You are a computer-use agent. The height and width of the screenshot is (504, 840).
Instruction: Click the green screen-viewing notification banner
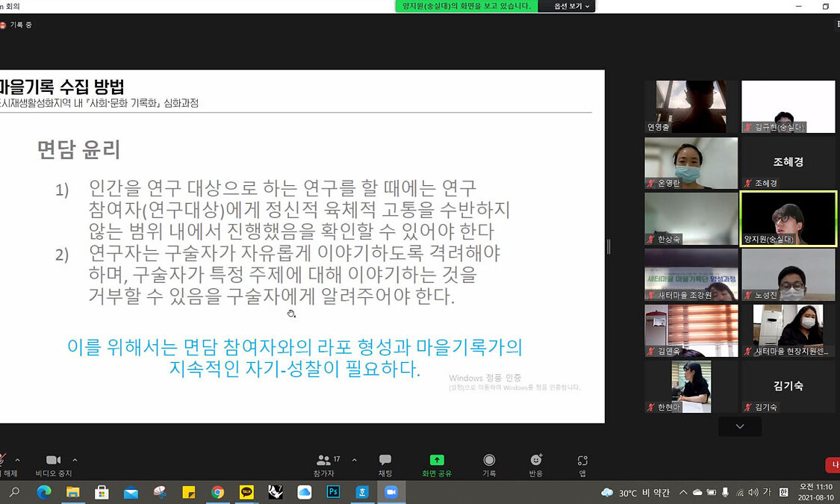[x=467, y=6]
